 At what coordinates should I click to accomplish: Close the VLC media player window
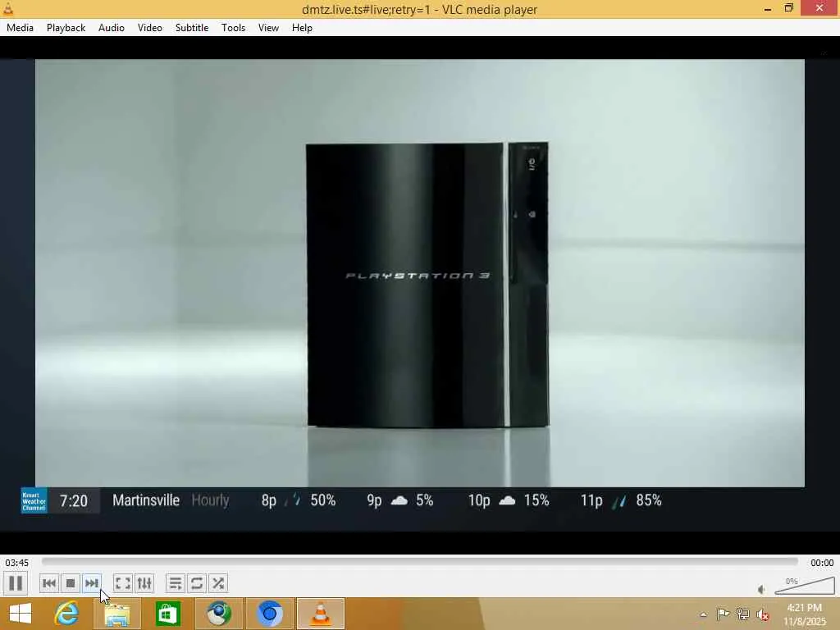(819, 8)
